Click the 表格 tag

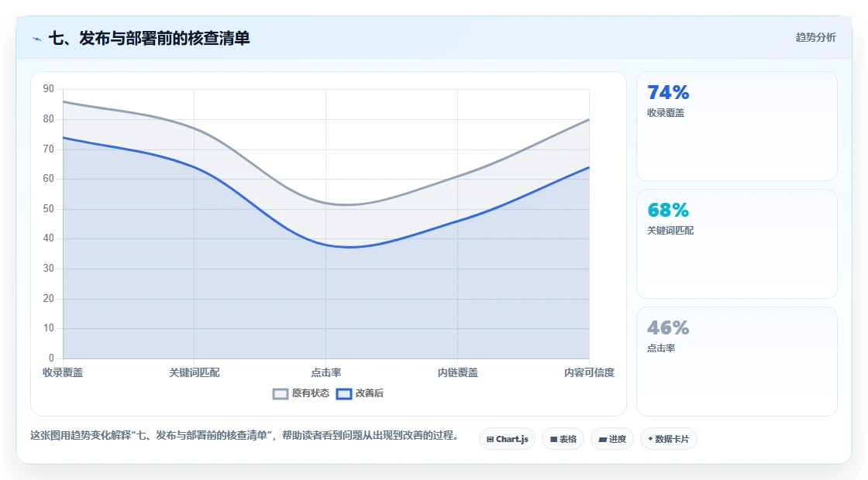tap(563, 439)
